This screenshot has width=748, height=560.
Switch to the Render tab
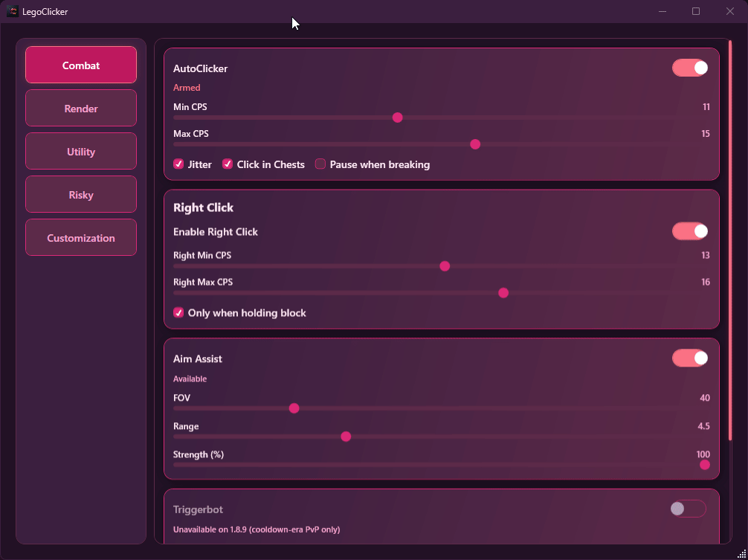(81, 109)
